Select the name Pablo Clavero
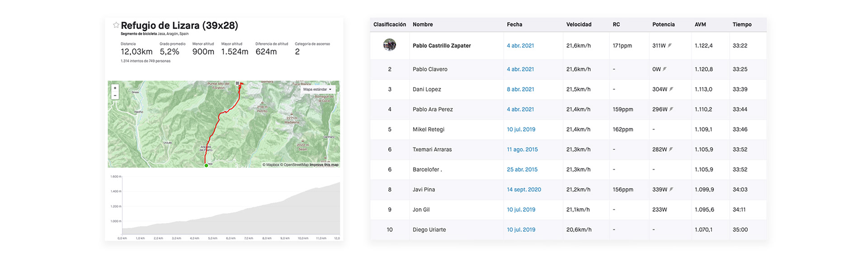Image resolution: width=868 pixels, height=270 pixels. coord(430,69)
